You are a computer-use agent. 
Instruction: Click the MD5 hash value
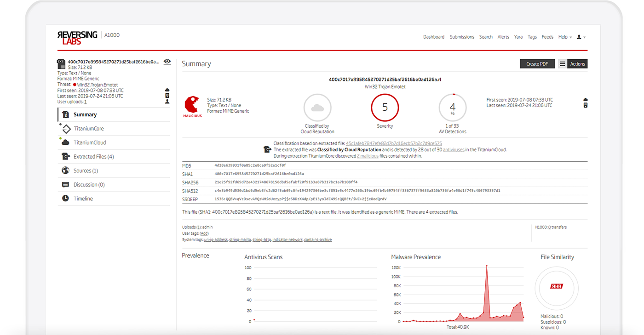250,165
